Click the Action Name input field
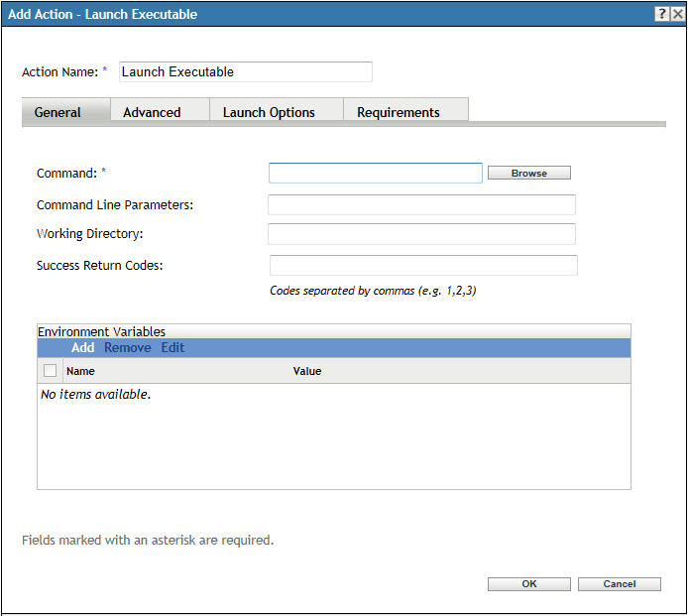The height and width of the screenshot is (616, 688). point(246,71)
